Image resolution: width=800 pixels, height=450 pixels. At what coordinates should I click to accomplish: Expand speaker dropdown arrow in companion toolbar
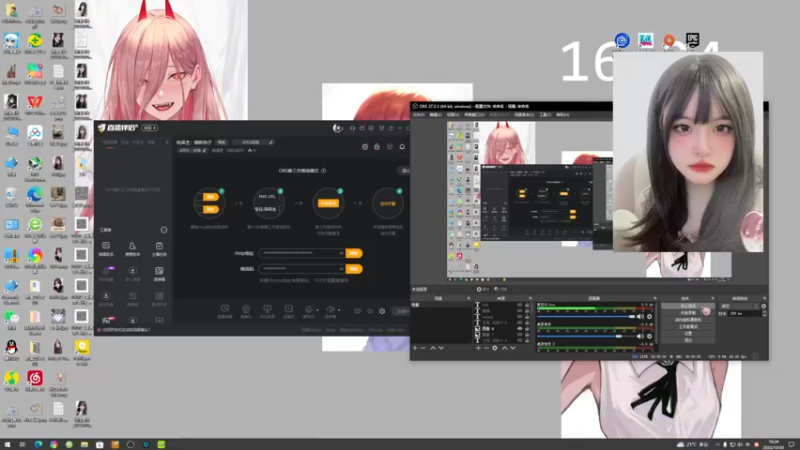click(339, 310)
